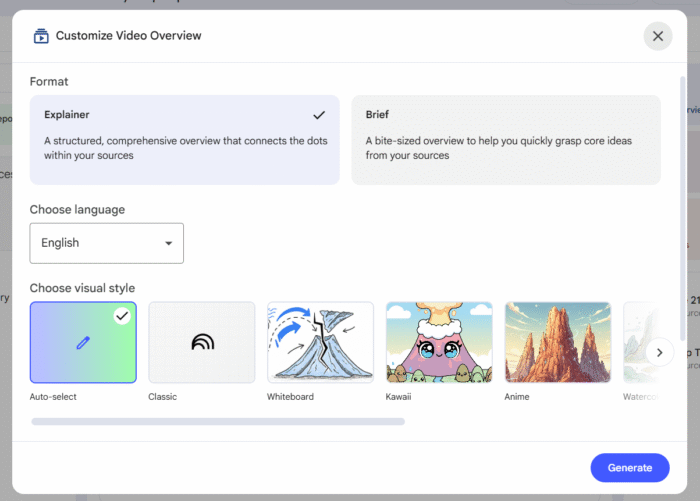Click the Brief description text
700x501 pixels.
499,148
